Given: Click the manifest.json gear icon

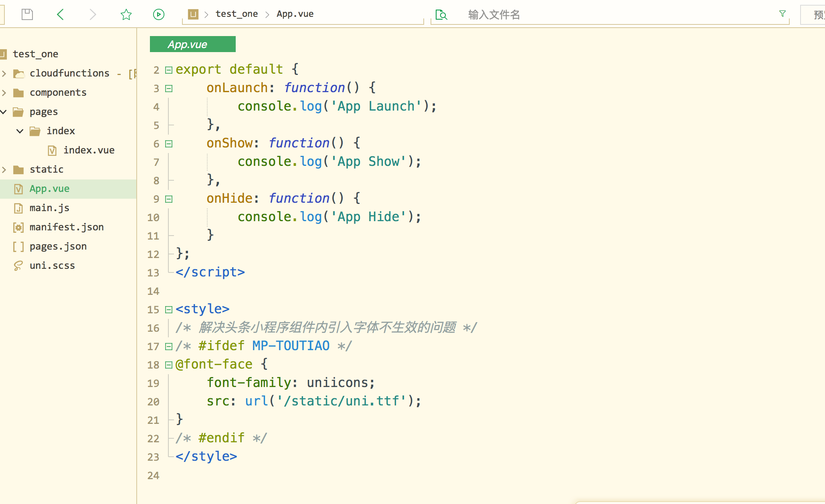Looking at the screenshot, I should (x=18, y=227).
